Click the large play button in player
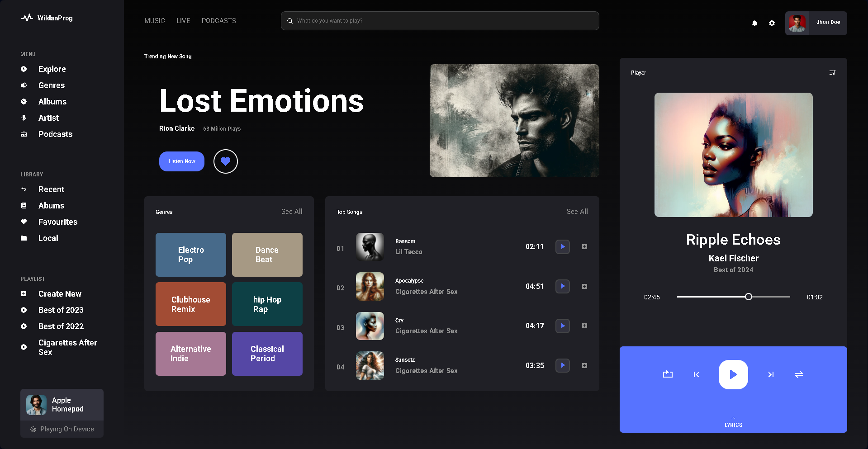The image size is (868, 449). (733, 374)
